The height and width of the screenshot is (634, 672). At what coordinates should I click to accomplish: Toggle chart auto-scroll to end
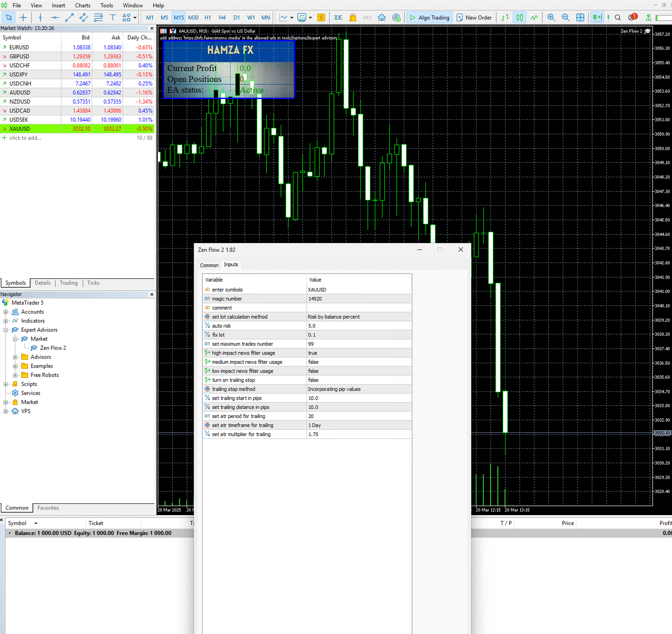597,18
